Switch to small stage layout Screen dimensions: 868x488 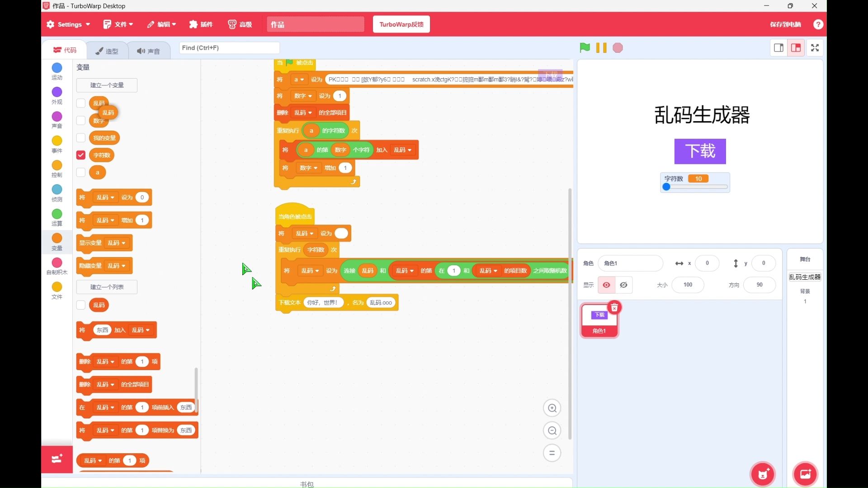tap(778, 47)
